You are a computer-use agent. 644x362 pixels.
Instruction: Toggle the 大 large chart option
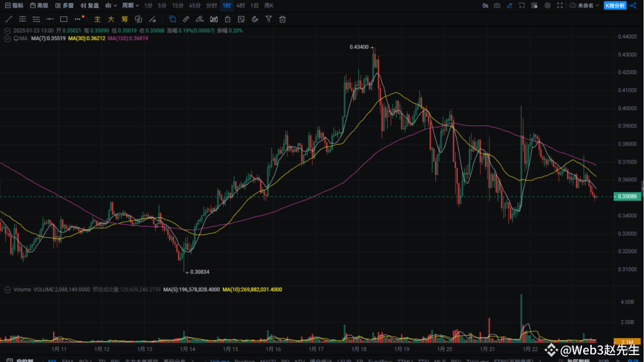click(x=111, y=19)
